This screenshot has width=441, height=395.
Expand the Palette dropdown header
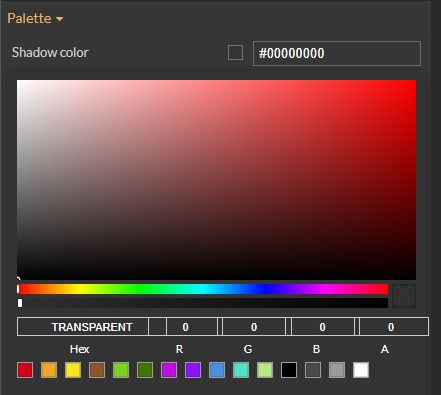35,18
